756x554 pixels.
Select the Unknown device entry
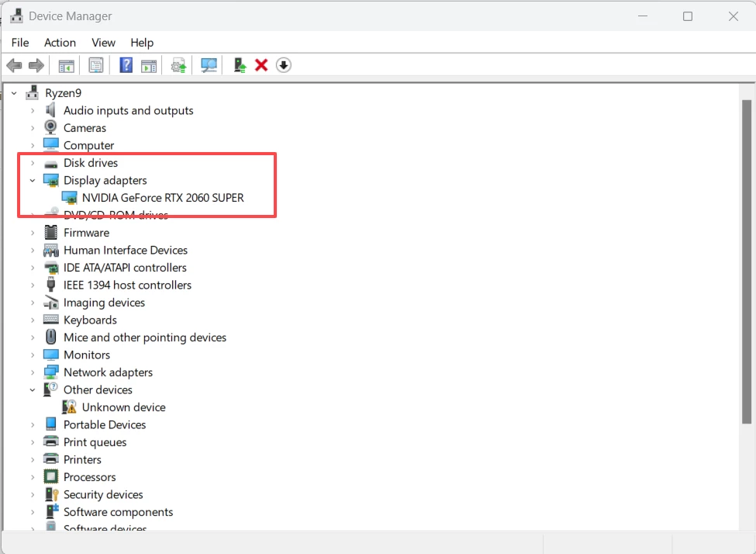pyautogui.click(x=123, y=407)
